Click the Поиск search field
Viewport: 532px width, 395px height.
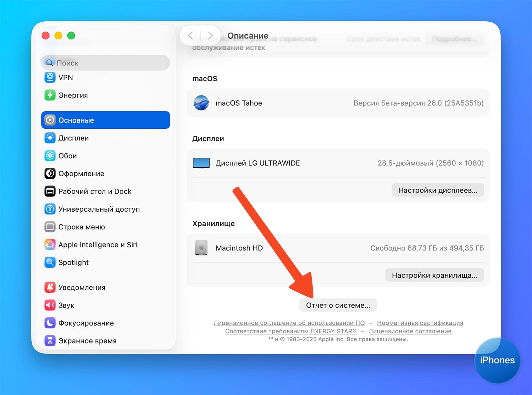coord(106,63)
